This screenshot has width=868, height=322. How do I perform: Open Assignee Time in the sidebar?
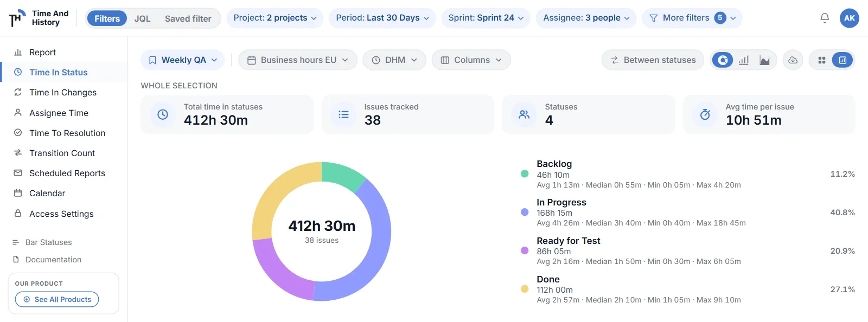[63, 113]
